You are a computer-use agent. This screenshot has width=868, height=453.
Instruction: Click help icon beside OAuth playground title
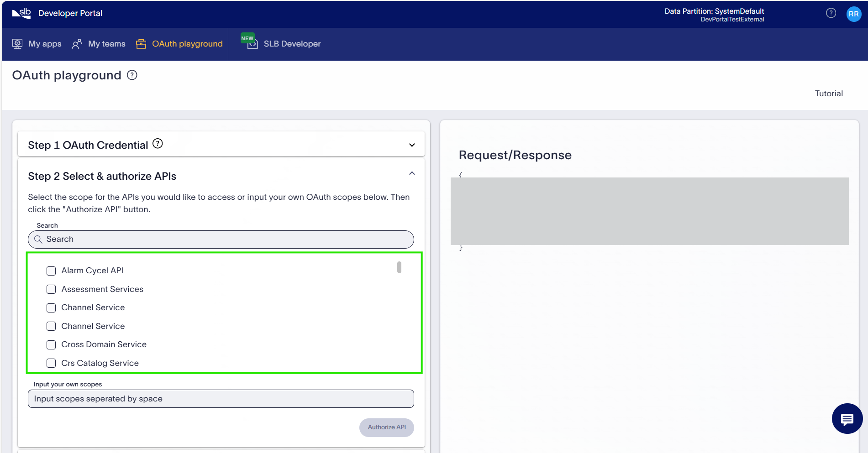(x=132, y=75)
